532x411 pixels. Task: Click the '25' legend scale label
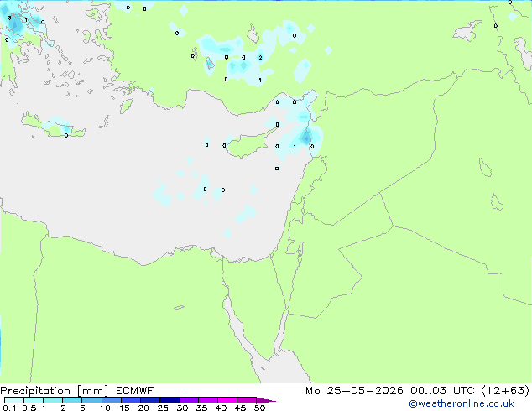click(163, 408)
